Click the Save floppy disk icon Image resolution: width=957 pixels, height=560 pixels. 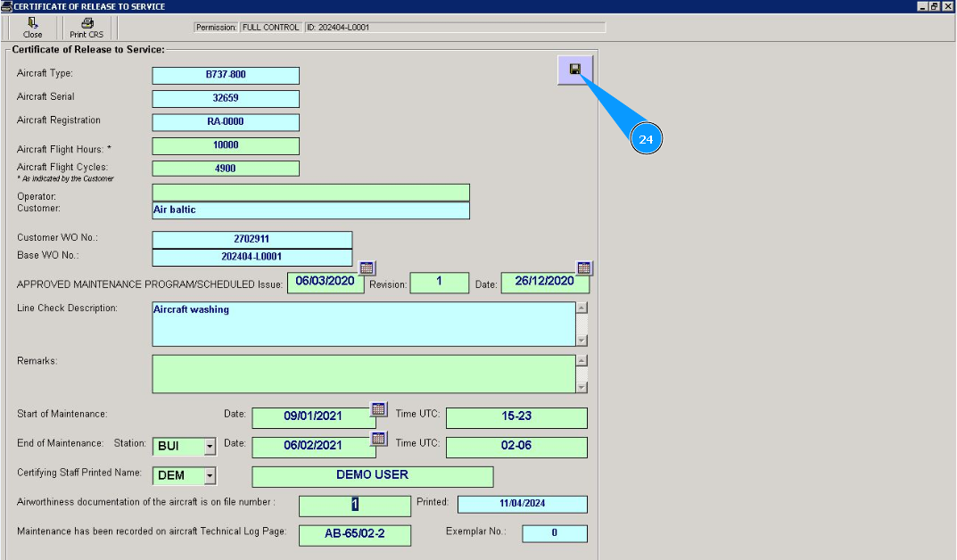click(x=575, y=70)
